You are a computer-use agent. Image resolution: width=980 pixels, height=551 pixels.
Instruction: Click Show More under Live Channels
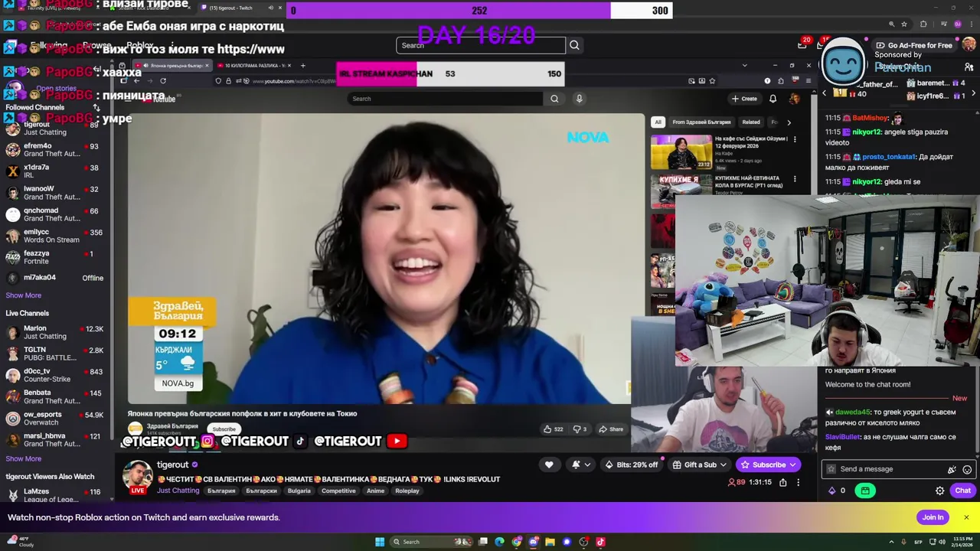[24, 458]
